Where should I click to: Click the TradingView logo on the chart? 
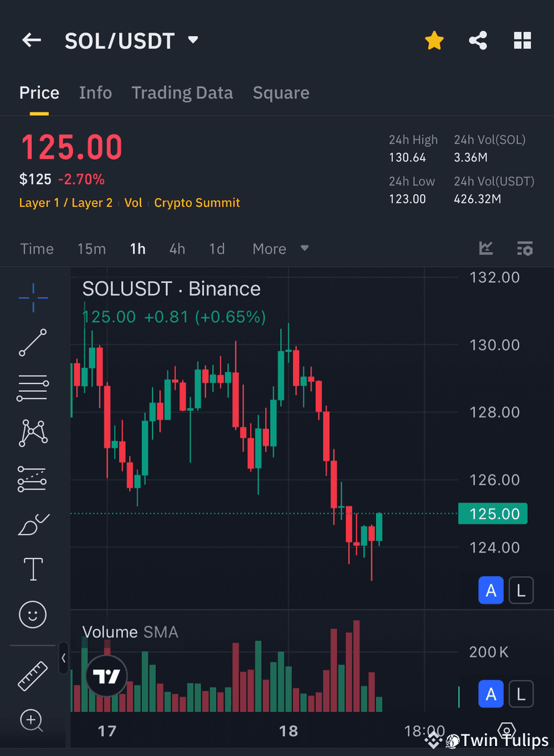click(106, 676)
